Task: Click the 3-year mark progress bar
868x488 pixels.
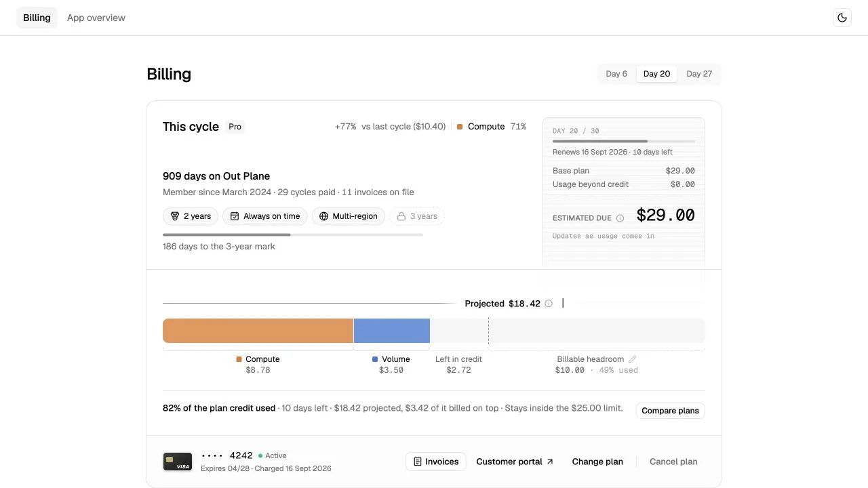Action: pos(293,235)
